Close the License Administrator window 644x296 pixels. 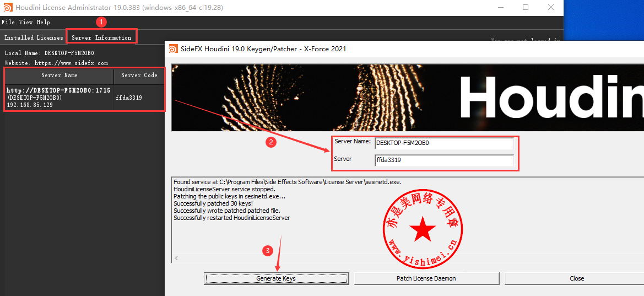point(551,7)
